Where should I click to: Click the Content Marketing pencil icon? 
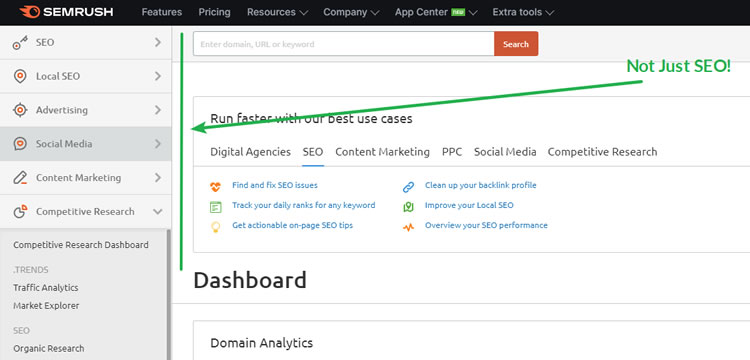20,178
